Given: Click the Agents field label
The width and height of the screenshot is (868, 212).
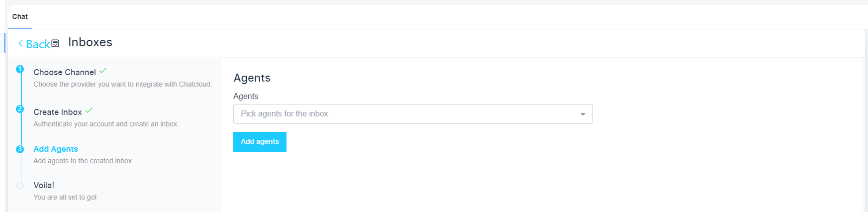Looking at the screenshot, I should tap(246, 96).
